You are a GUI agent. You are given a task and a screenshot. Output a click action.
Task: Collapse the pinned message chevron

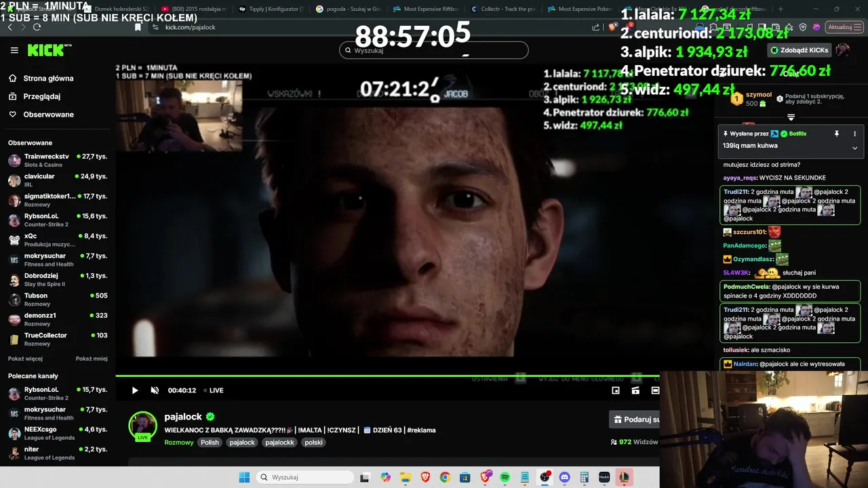coord(854,148)
